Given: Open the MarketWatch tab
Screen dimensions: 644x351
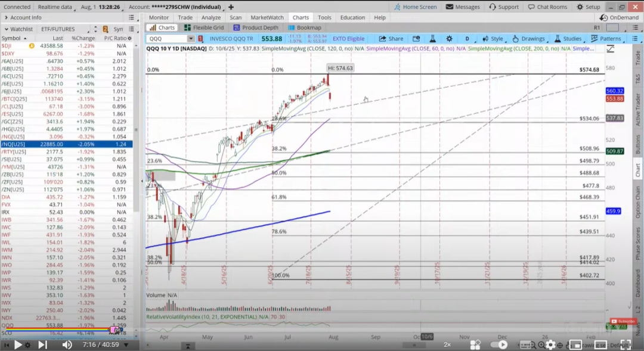Looking at the screenshot, I should [x=267, y=18].
